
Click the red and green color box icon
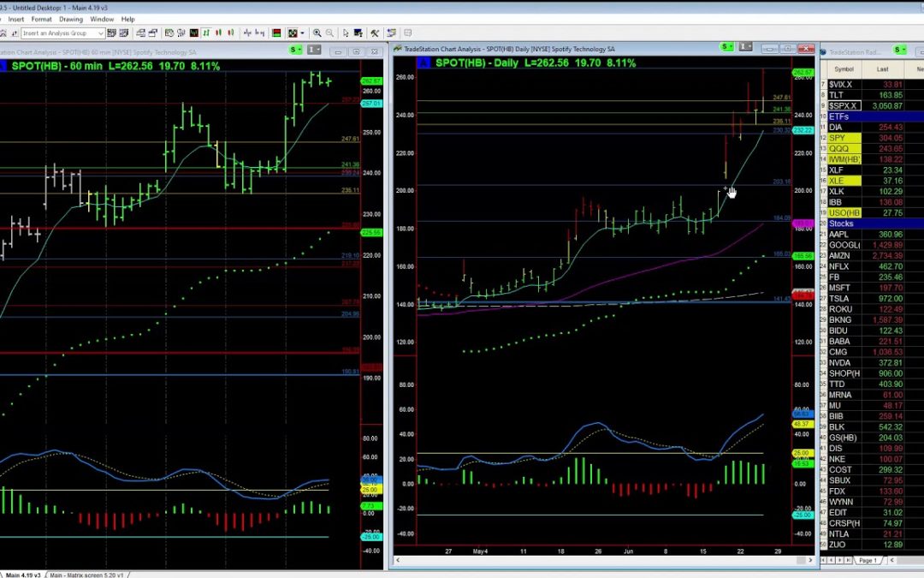[x=276, y=33]
